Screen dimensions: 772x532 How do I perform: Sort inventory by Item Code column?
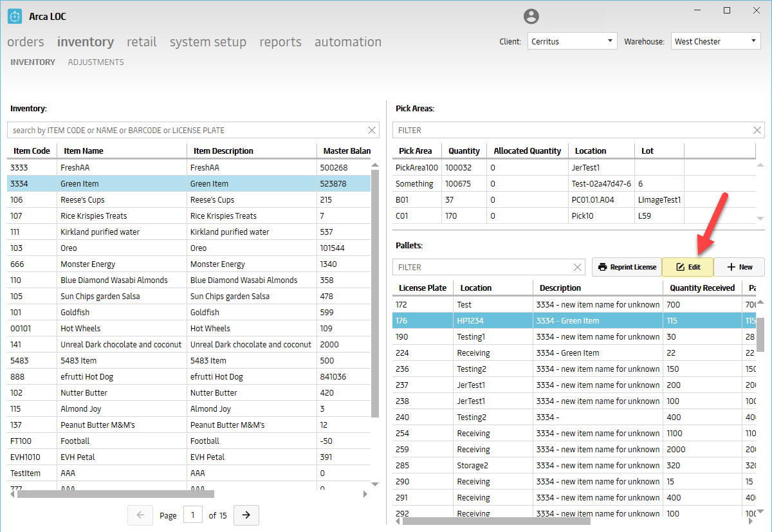32,151
